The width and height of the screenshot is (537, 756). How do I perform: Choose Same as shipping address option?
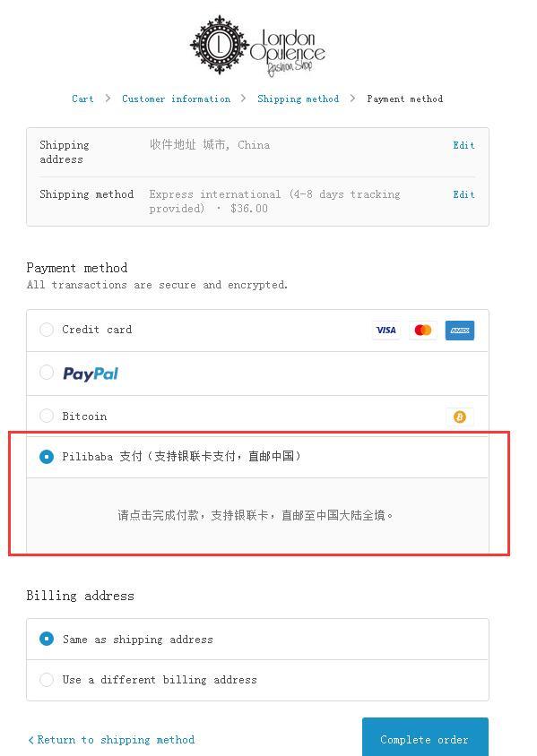tap(47, 639)
